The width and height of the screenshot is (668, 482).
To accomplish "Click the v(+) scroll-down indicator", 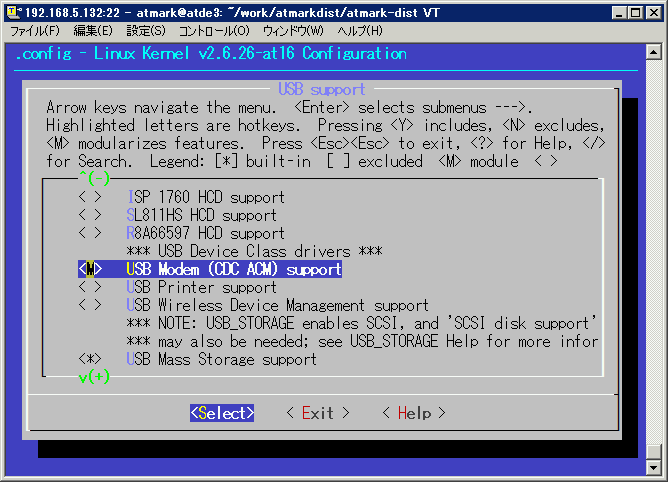I will click(x=94, y=376).
